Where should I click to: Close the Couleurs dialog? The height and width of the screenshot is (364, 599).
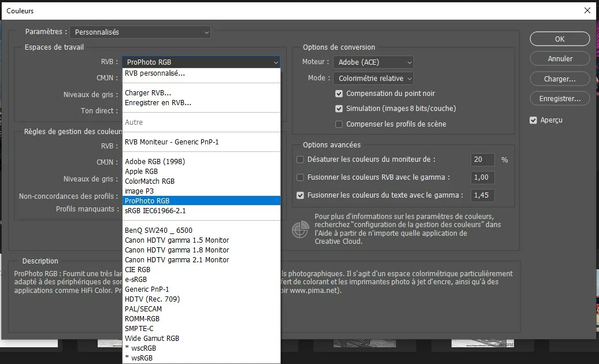(x=587, y=10)
